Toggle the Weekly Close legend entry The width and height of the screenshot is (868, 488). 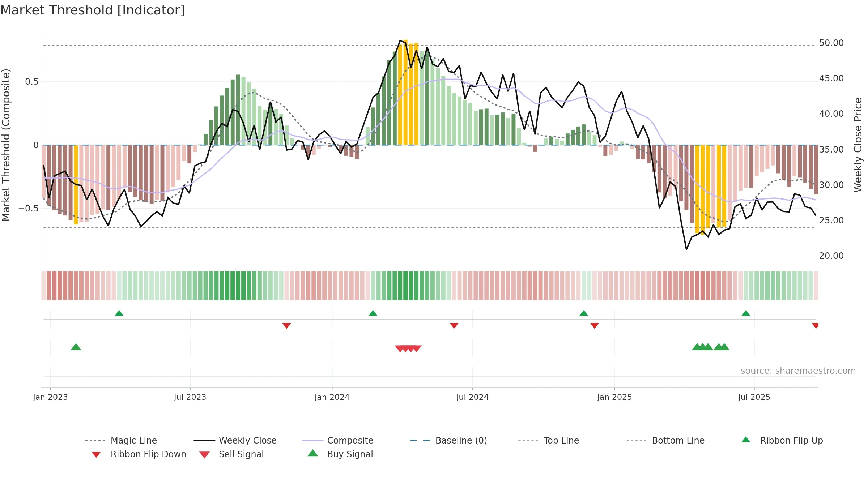tap(235, 440)
